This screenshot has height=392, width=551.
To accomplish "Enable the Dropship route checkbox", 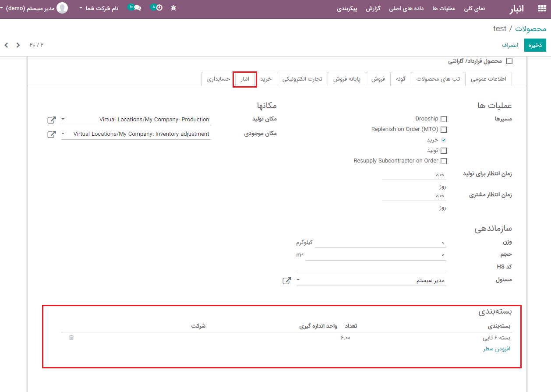I will [444, 119].
